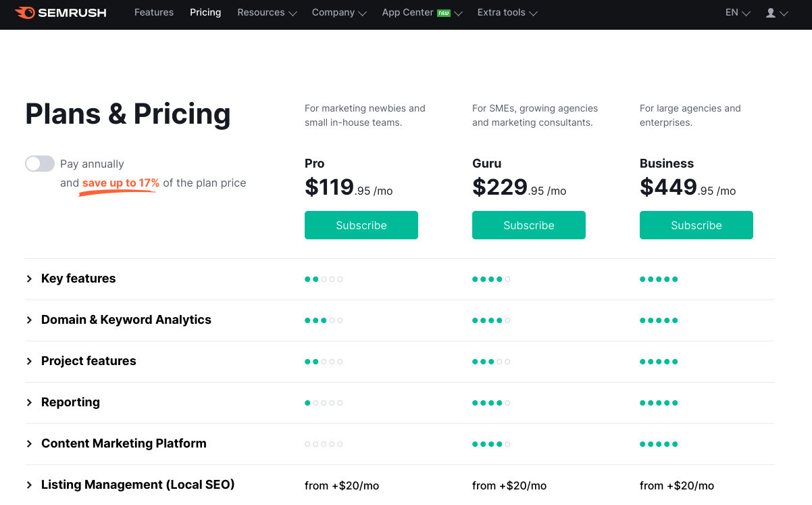Image resolution: width=812 pixels, height=505 pixels.
Task: Click the 'save up to 17%' text
Action: (121, 183)
